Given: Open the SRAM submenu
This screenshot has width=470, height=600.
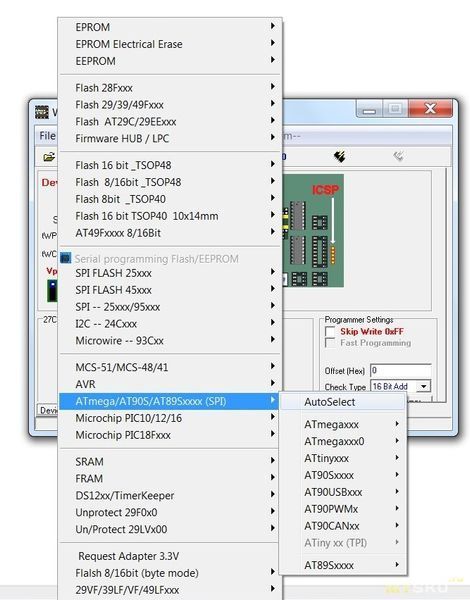Looking at the screenshot, I should point(170,461).
